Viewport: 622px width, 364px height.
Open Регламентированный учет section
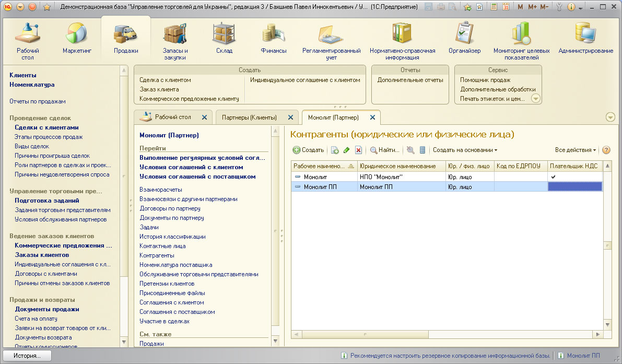pyautogui.click(x=331, y=41)
